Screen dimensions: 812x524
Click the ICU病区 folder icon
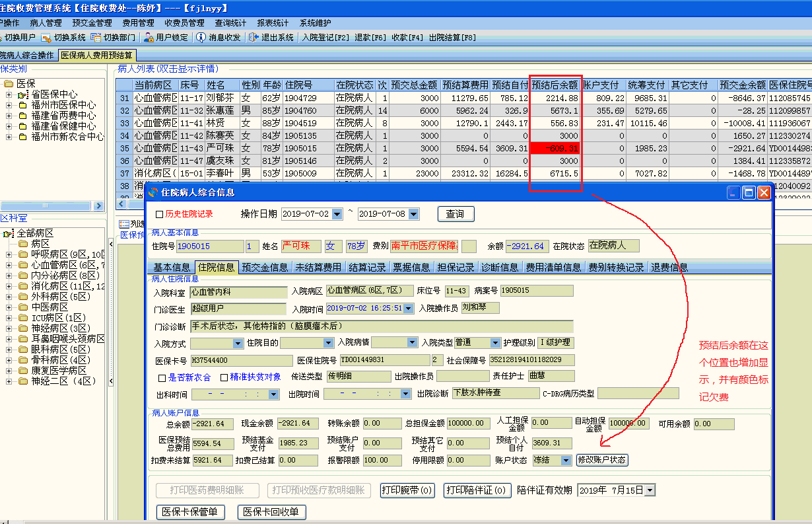click(x=24, y=318)
